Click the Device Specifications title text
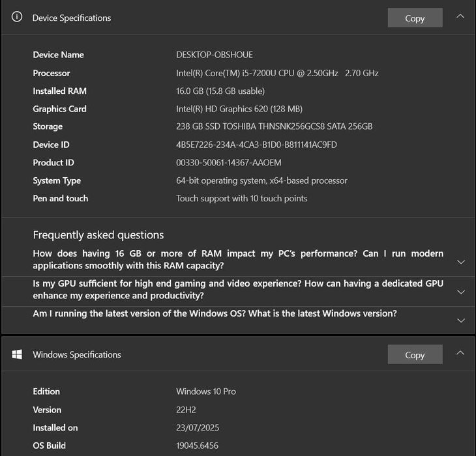The image size is (476, 456). (72, 18)
